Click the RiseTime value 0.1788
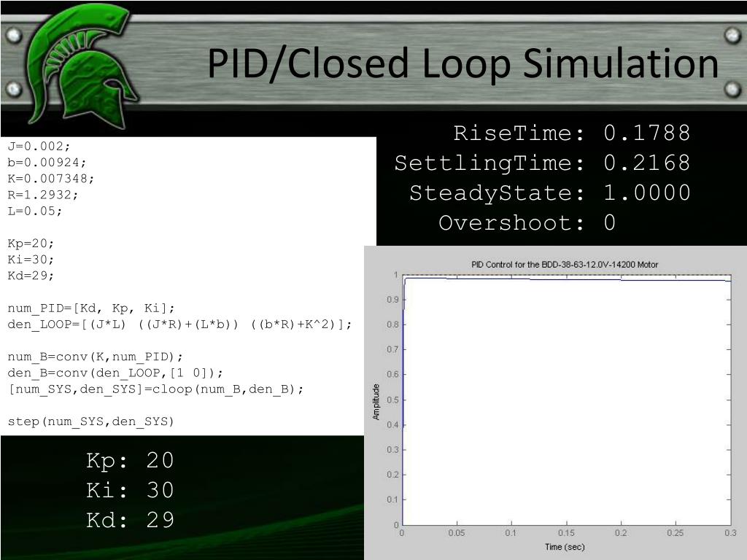 647,133
